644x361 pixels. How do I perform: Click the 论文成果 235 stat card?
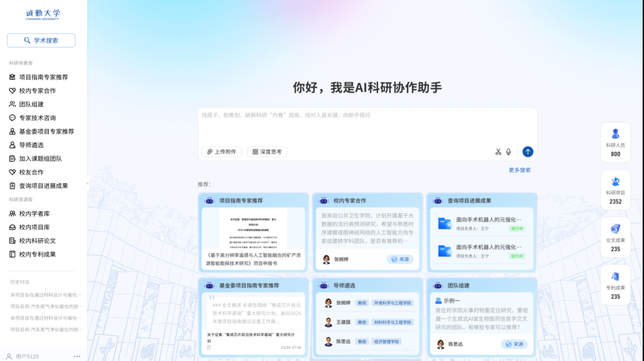(615, 237)
